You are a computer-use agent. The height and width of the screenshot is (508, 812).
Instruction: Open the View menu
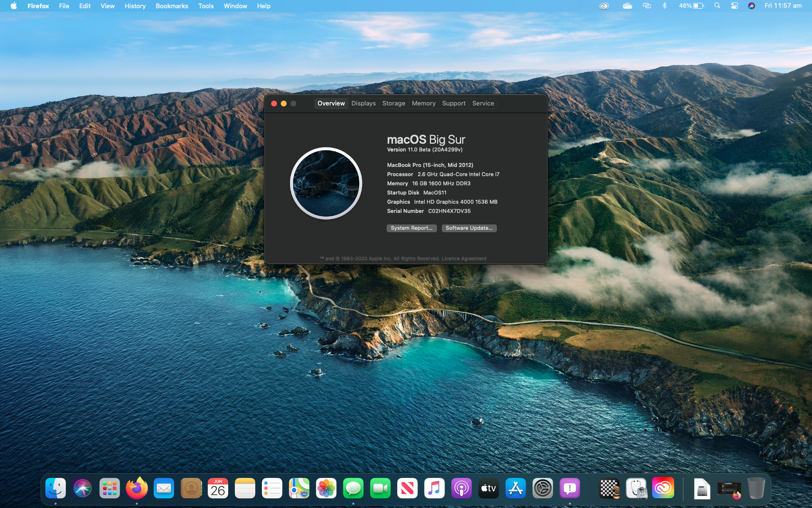click(107, 6)
